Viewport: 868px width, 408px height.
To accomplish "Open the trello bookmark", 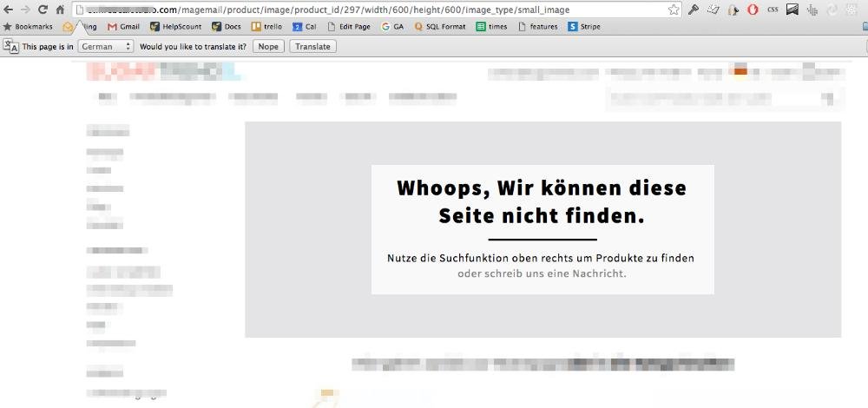I will 266,27.
